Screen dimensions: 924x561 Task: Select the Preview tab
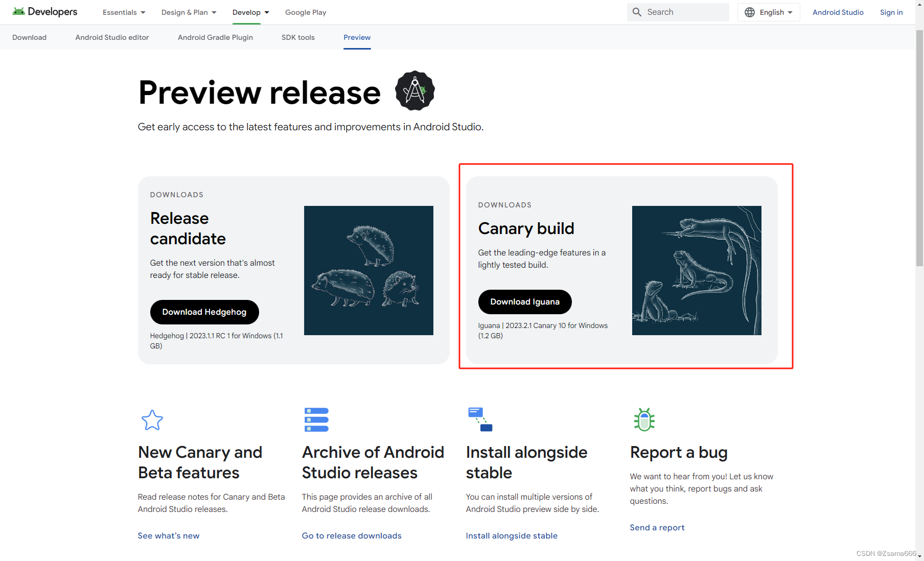pyautogui.click(x=357, y=37)
